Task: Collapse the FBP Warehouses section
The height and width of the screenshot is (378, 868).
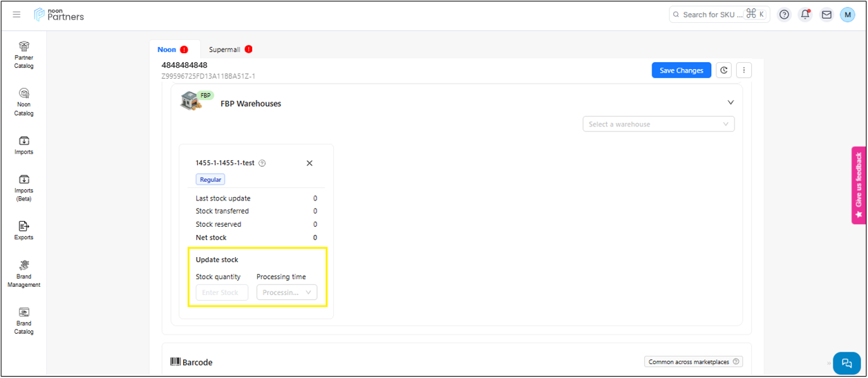Action: point(730,102)
